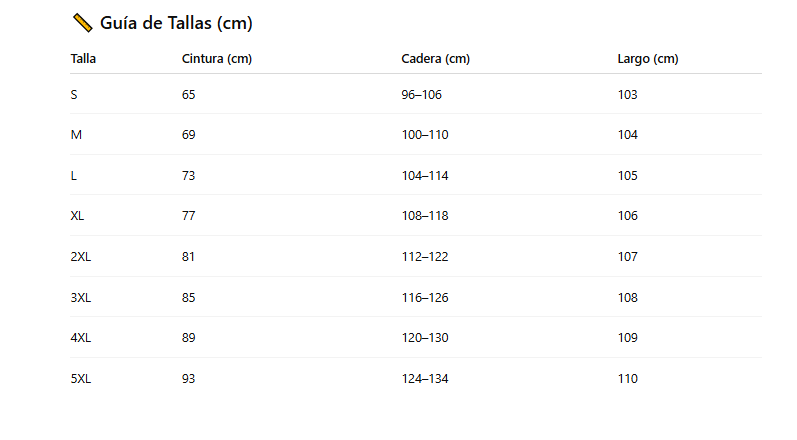Viewport: 797px width, 440px height.
Task: Click waist value 89 in 4XL row
Action: pos(189,338)
